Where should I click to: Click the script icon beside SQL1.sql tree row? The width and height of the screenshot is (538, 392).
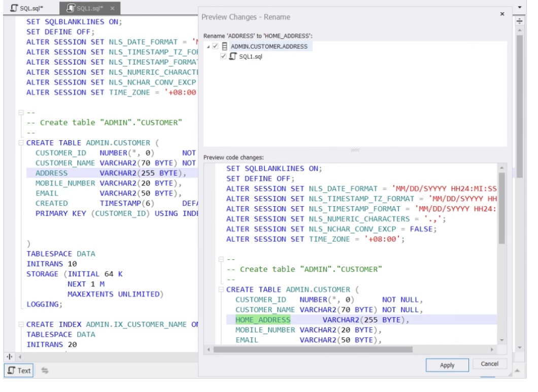pyautogui.click(x=232, y=56)
